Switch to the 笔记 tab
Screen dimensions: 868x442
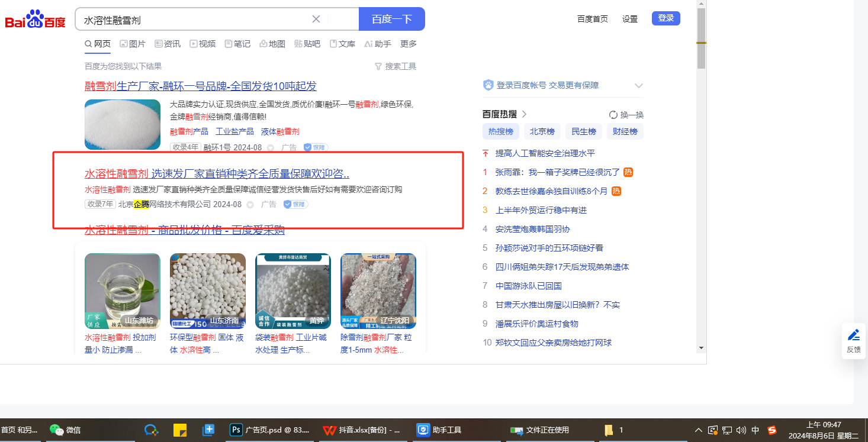(x=237, y=44)
